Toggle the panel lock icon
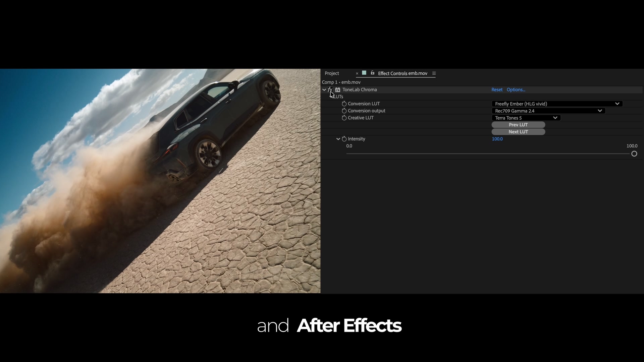 (372, 73)
